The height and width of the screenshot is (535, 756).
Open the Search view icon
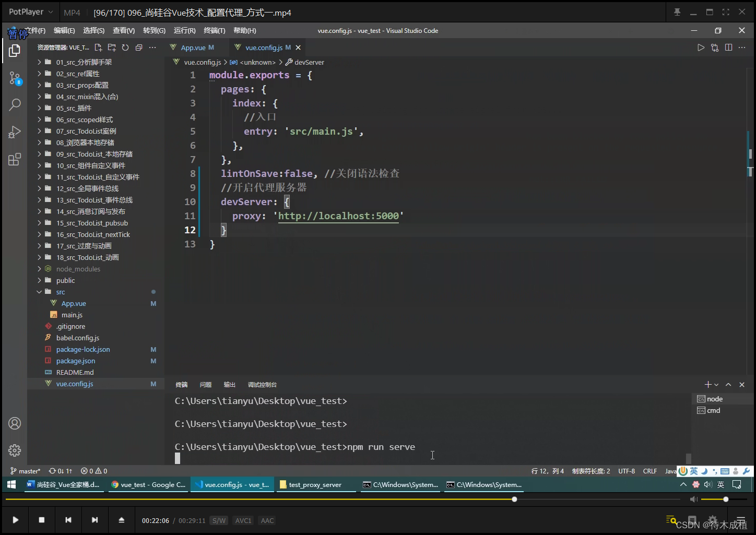[15, 105]
